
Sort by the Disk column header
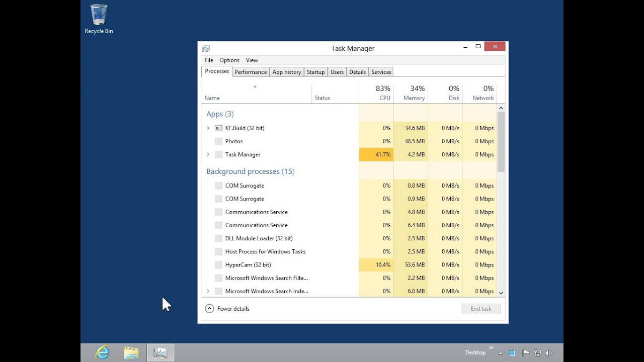445,93
